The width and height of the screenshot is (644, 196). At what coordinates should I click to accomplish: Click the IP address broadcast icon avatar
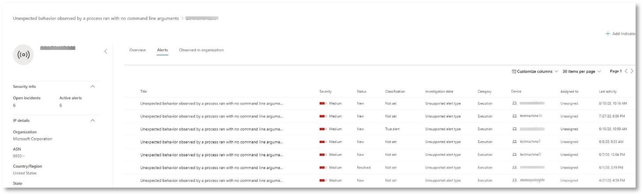point(23,55)
